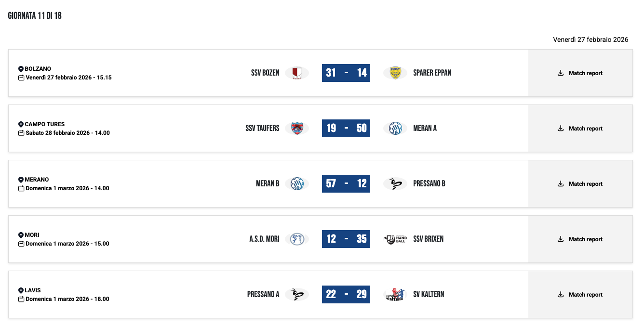Click the A.S.D. Mori team logo
Screen dimensions: 644x326
click(297, 239)
